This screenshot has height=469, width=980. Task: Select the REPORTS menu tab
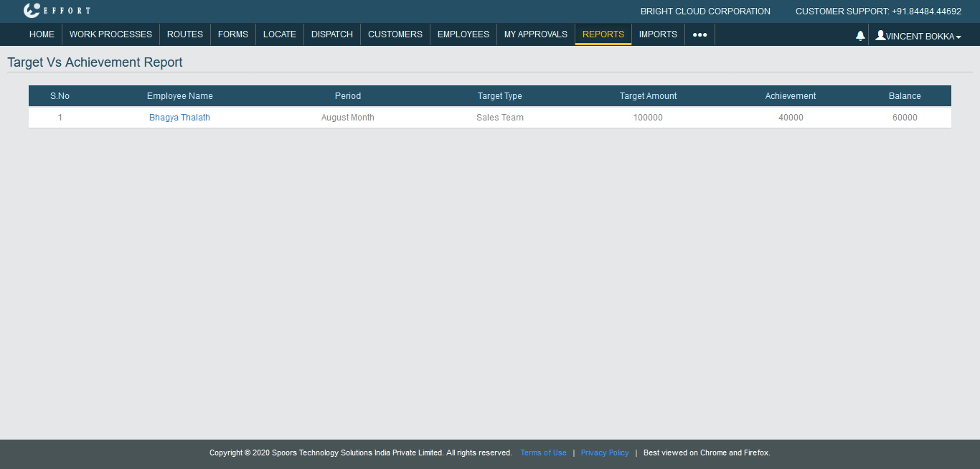[x=603, y=34]
